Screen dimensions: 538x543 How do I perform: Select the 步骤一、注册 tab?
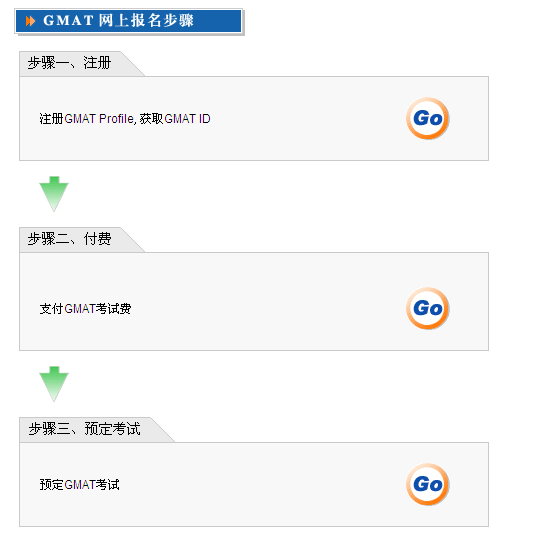tap(69, 63)
